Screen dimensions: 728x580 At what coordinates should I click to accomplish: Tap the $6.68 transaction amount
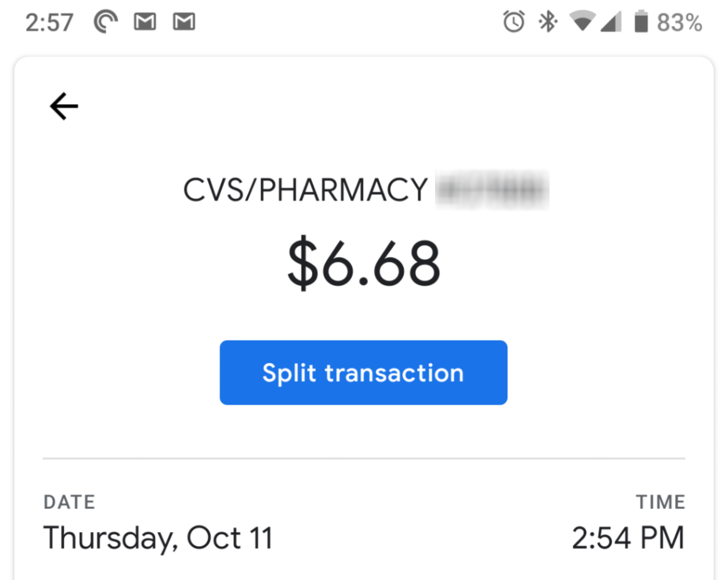click(x=364, y=263)
